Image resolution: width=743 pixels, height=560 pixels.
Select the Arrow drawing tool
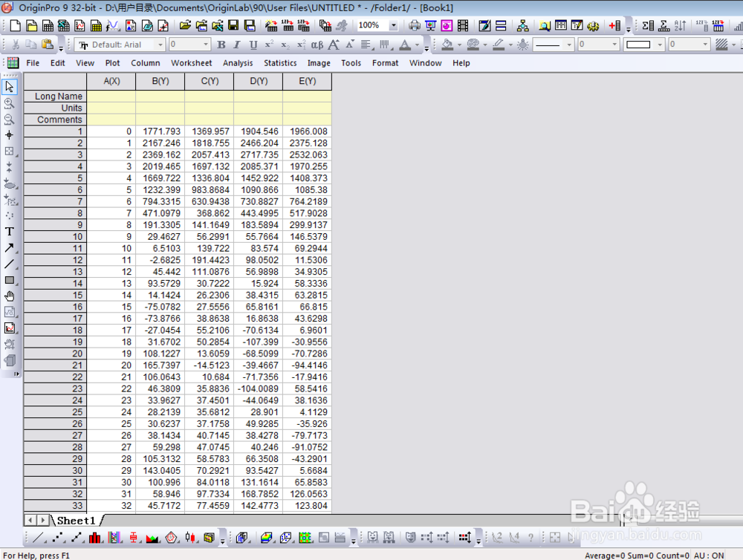10,248
